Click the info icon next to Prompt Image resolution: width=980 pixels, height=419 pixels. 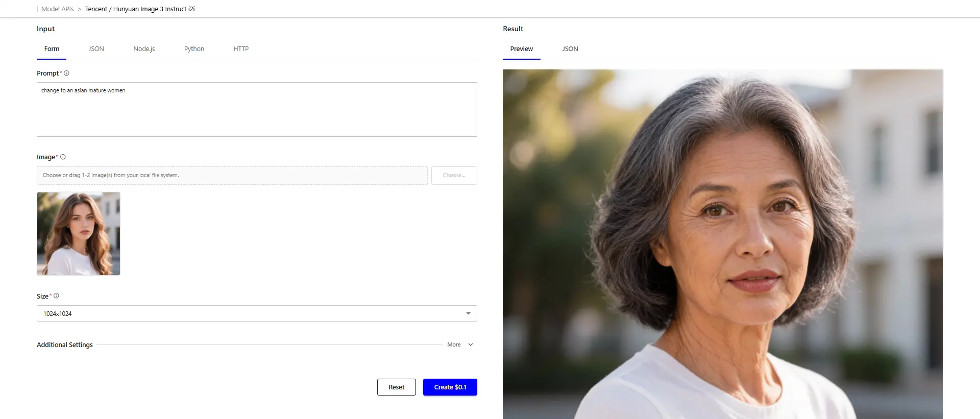tap(66, 73)
